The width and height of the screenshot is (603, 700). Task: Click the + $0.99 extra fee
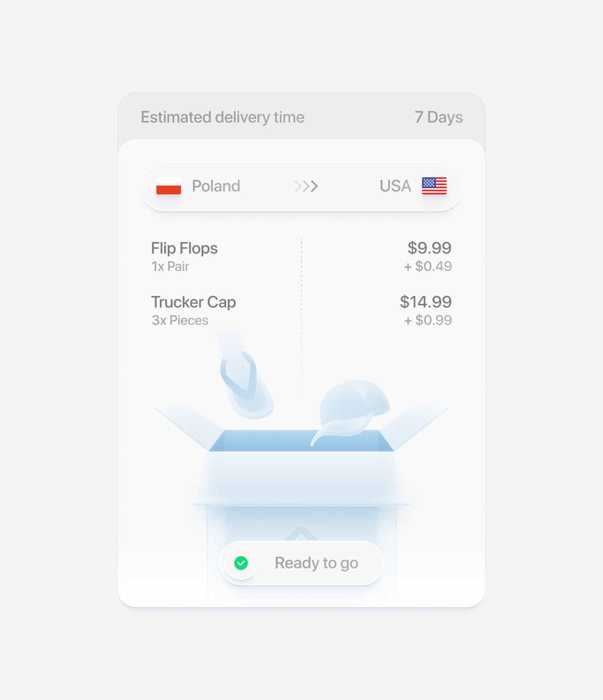(428, 320)
